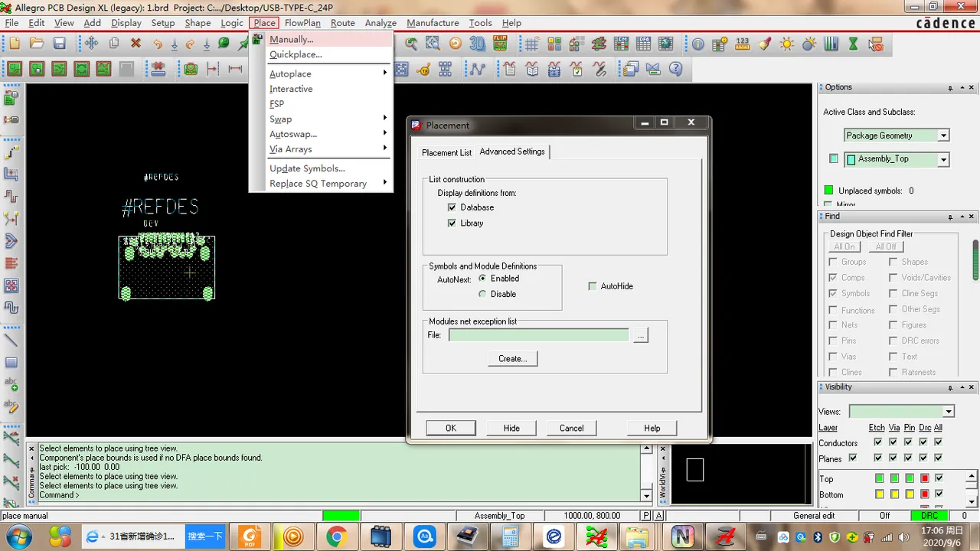Click the paintbrush Assign Color icon
Image resolution: width=980 pixels, height=551 pixels.
765,44
